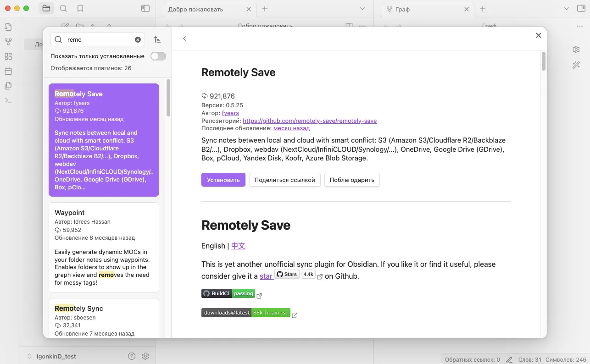Screen dimensions: 590x364
Task: Go back with the plugin details chevron
Action: (x=184, y=39)
